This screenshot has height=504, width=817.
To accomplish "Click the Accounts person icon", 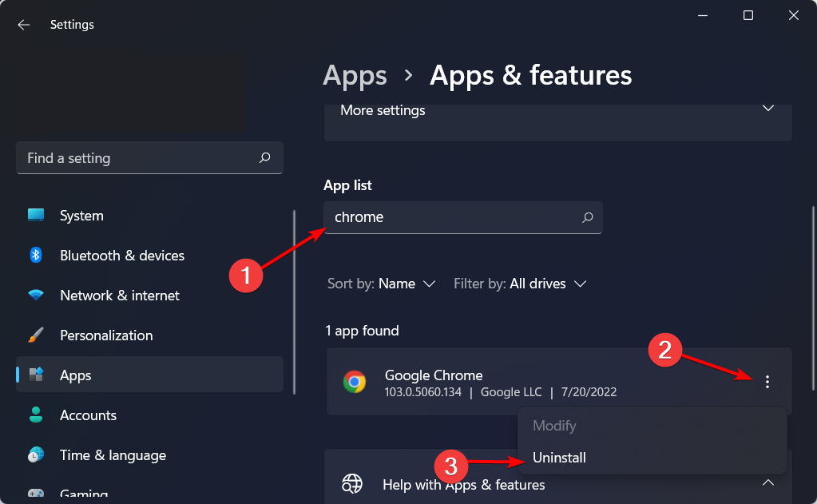I will click(36, 415).
